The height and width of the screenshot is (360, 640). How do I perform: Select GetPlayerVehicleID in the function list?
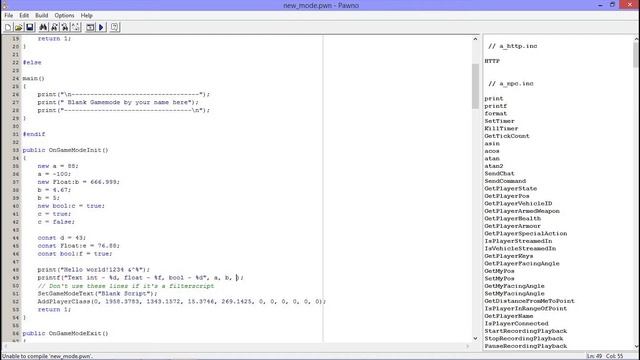(518, 204)
